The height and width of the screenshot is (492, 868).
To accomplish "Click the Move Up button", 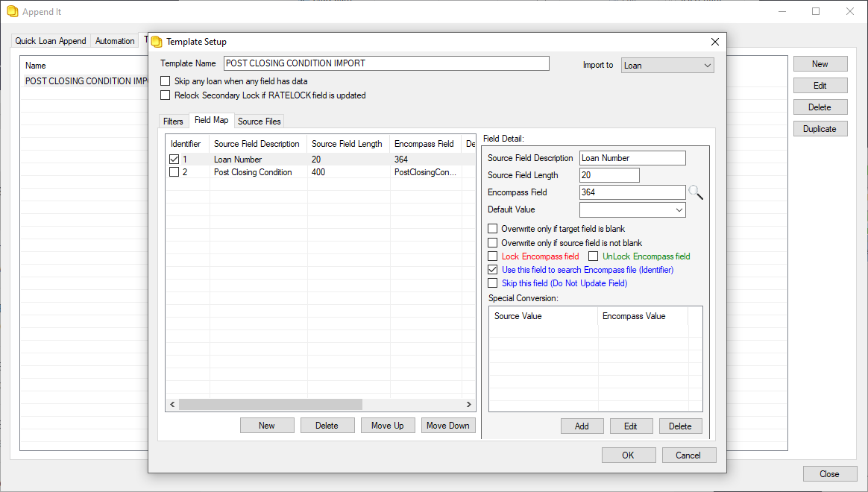I will pyautogui.click(x=388, y=426).
